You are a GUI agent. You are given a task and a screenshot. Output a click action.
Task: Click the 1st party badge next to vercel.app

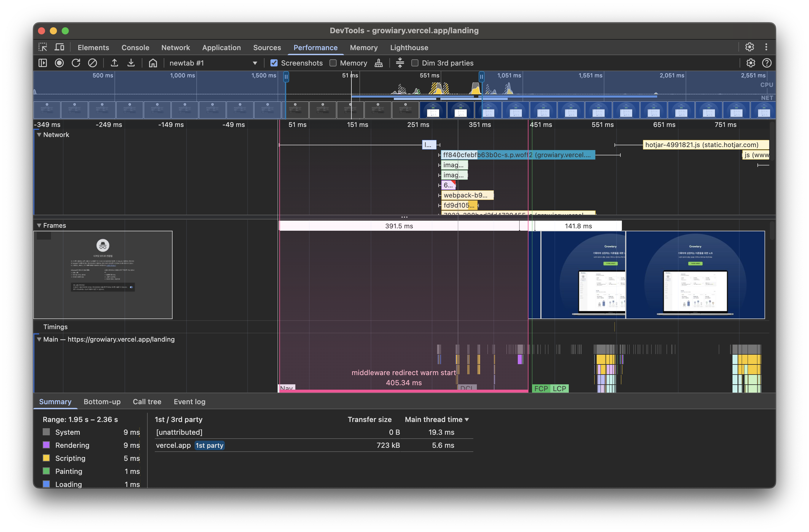click(x=209, y=445)
